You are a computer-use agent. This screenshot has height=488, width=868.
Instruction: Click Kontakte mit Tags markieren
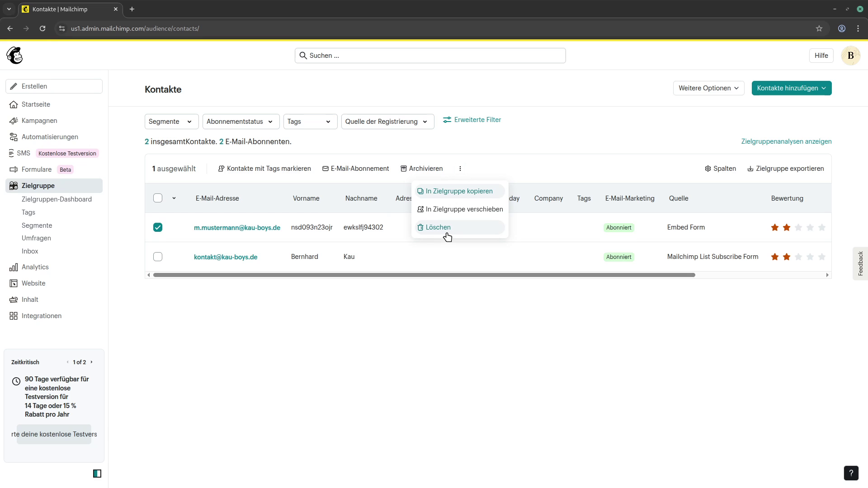264,169
